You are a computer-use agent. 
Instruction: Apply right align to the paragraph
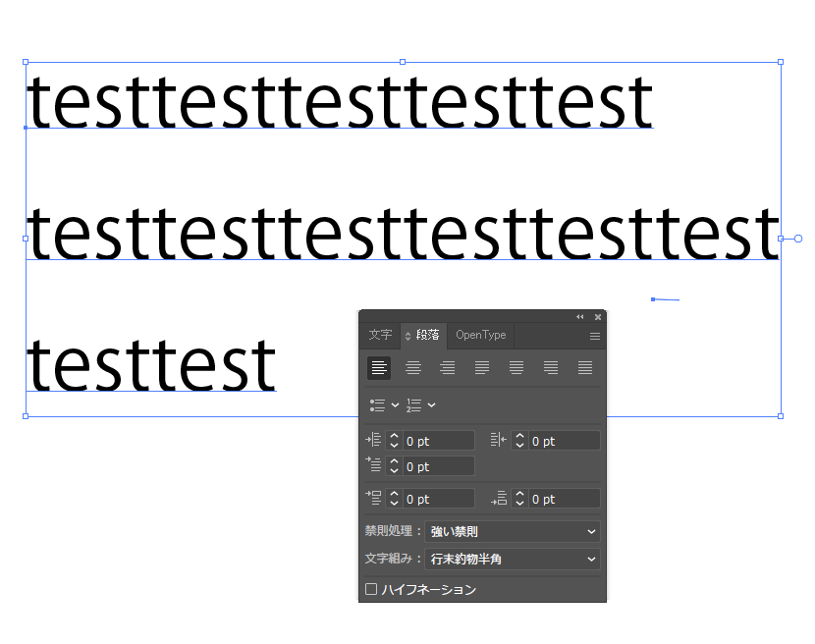(x=448, y=368)
